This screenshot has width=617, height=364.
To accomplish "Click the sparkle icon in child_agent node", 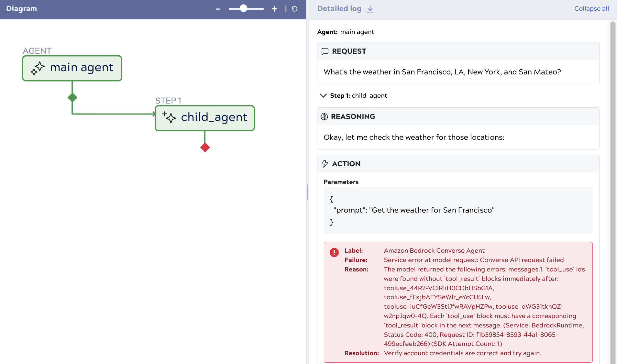I will pos(169,117).
